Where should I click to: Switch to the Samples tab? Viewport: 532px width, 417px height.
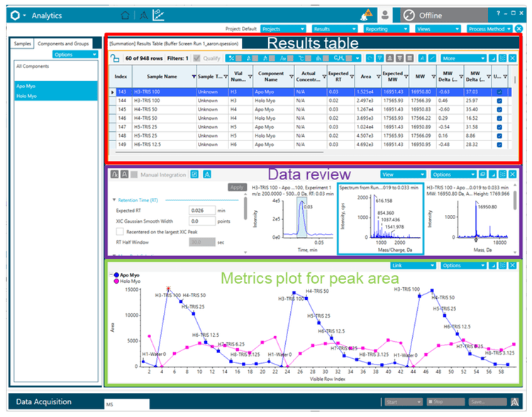pyautogui.click(x=24, y=44)
